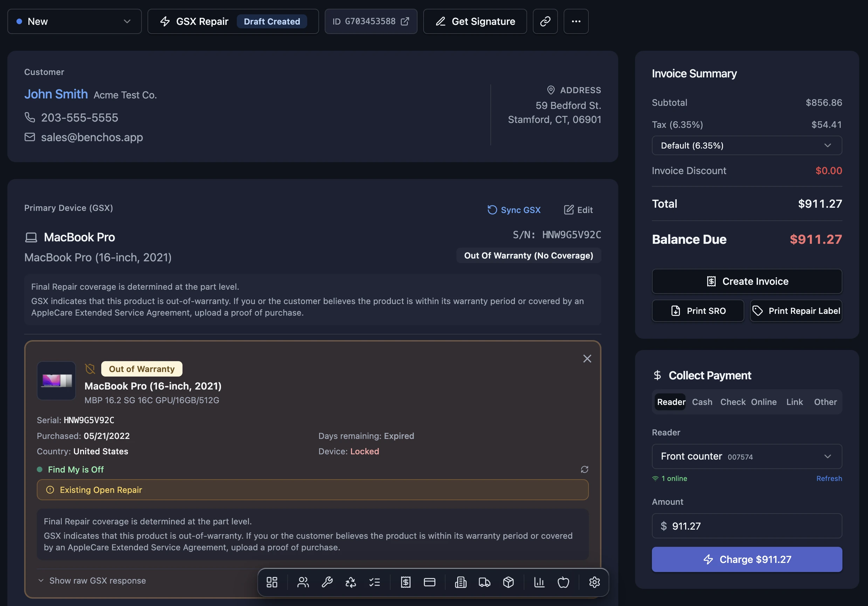Click the copy link chain icon button
The image size is (868, 606).
click(x=545, y=22)
